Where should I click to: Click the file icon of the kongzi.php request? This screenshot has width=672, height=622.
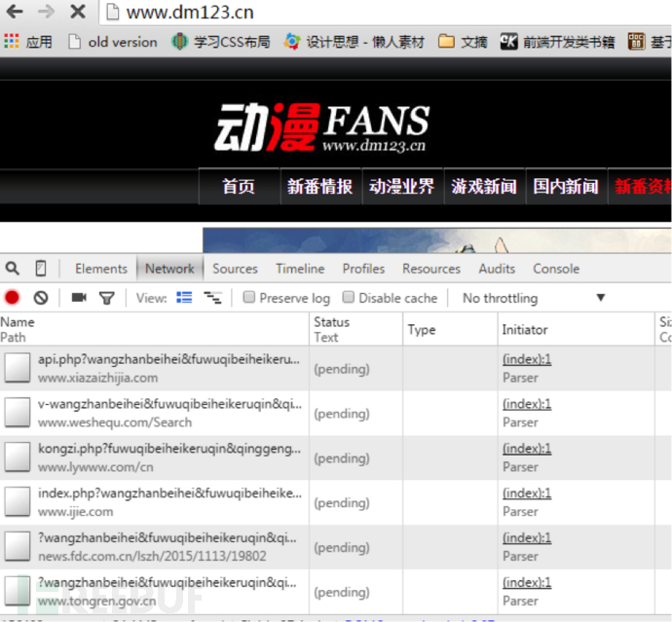click(18, 457)
